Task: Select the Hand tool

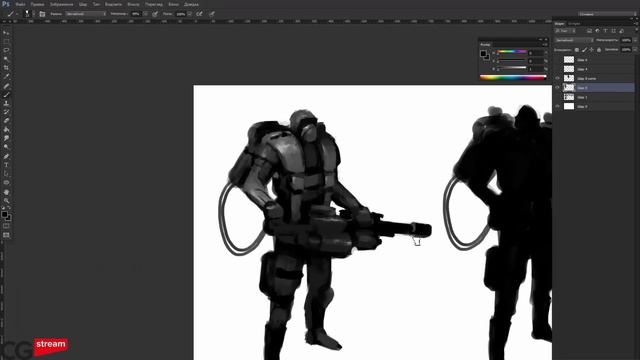Action: coord(6,192)
